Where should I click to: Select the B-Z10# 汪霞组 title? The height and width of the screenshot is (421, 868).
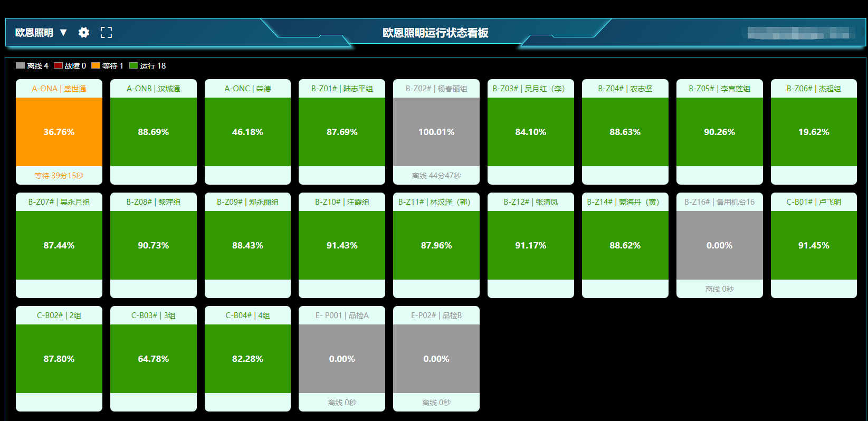pyautogui.click(x=342, y=202)
